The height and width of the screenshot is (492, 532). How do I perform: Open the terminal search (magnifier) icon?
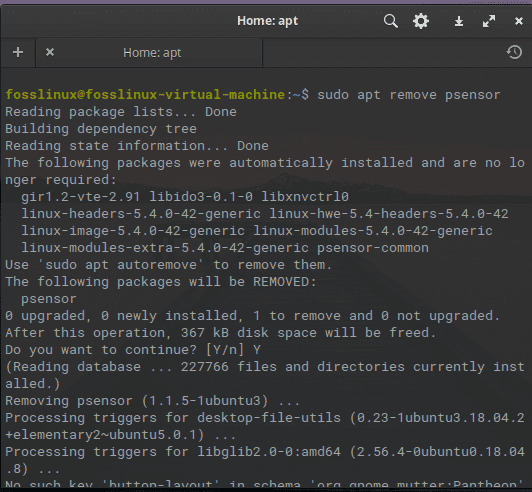(x=391, y=21)
